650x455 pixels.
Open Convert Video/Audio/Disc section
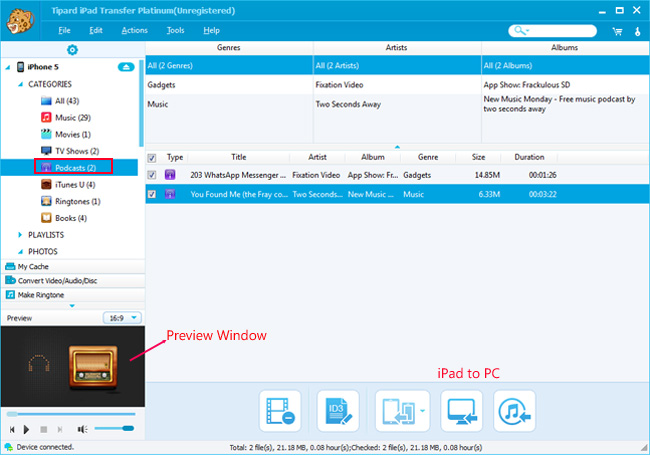[x=73, y=281]
